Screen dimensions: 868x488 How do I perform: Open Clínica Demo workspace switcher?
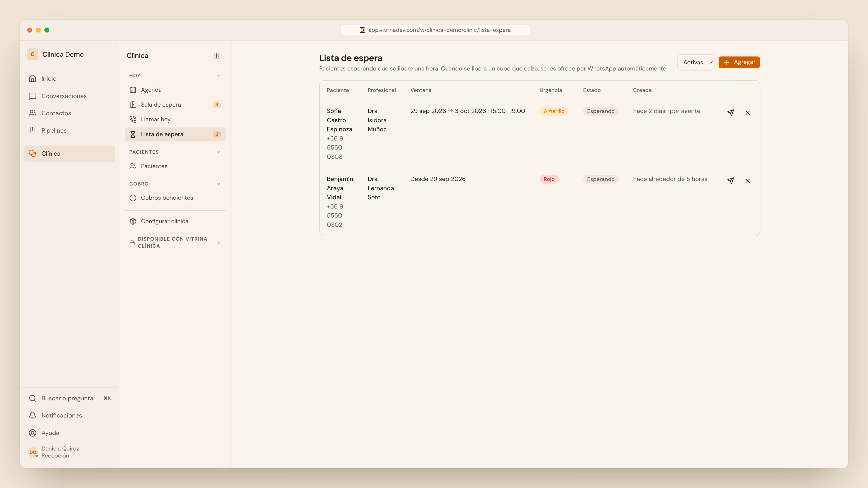point(56,54)
